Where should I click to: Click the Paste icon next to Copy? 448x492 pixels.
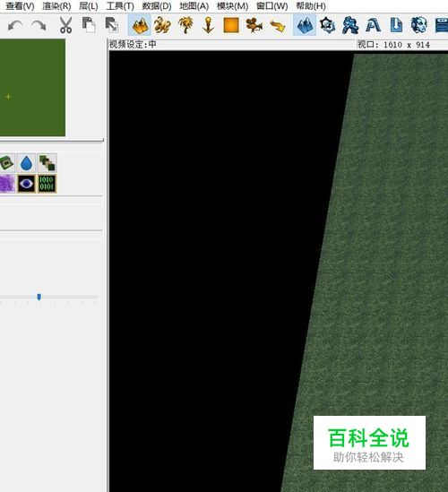[112, 25]
